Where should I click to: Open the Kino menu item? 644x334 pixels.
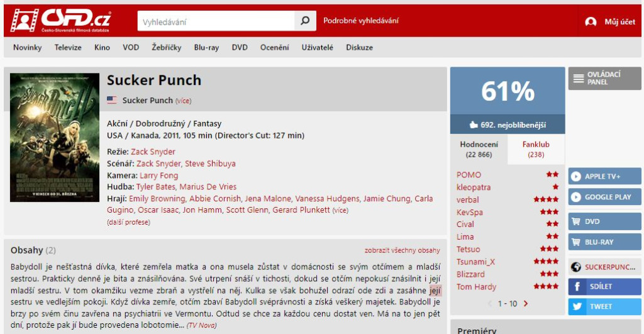click(x=102, y=47)
